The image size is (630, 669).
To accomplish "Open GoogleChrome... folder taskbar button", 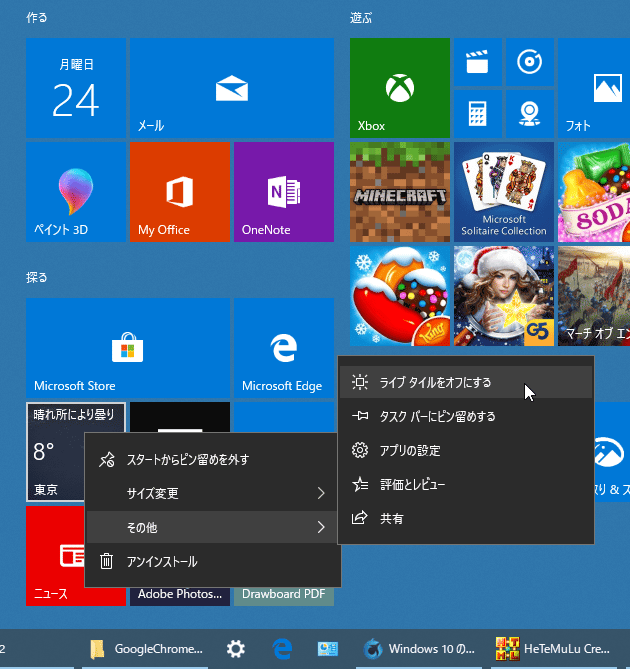I will pos(145,649).
